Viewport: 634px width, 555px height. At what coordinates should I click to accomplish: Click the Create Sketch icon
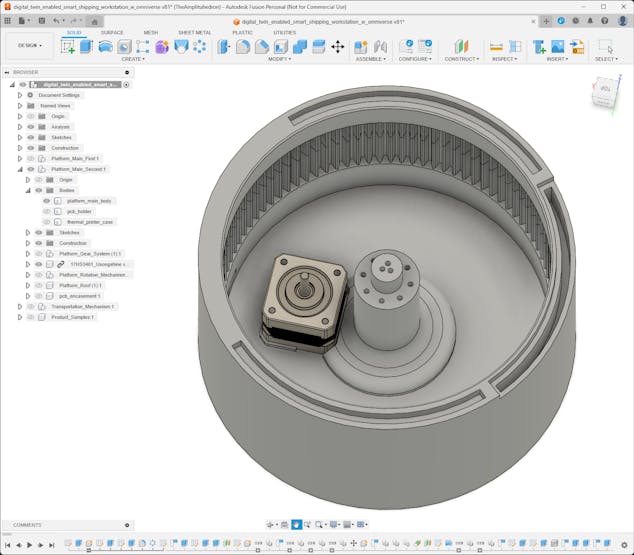click(x=67, y=46)
